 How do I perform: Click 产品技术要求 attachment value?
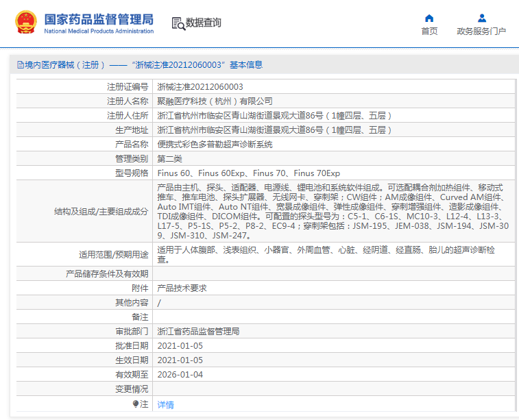click(182, 288)
